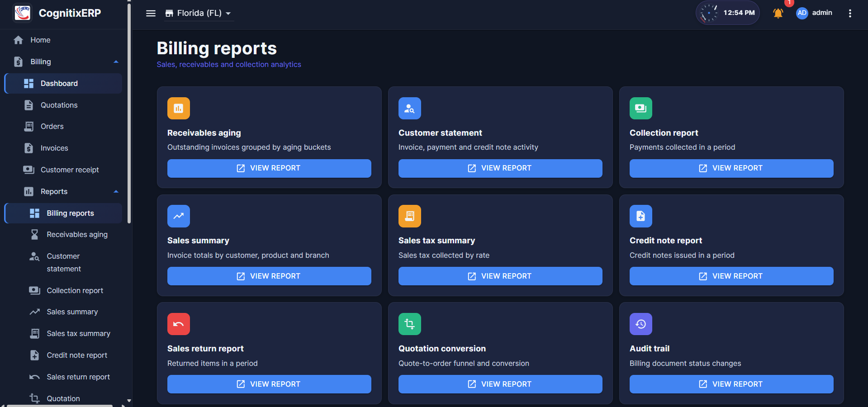Select Customer statement in the sidebar
This screenshot has height=407, width=868.
63,262
